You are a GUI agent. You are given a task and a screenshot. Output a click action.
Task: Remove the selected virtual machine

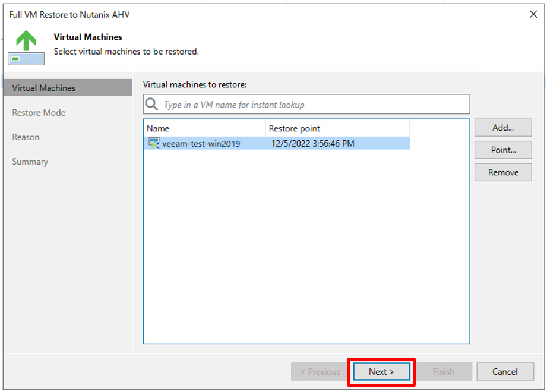click(503, 172)
